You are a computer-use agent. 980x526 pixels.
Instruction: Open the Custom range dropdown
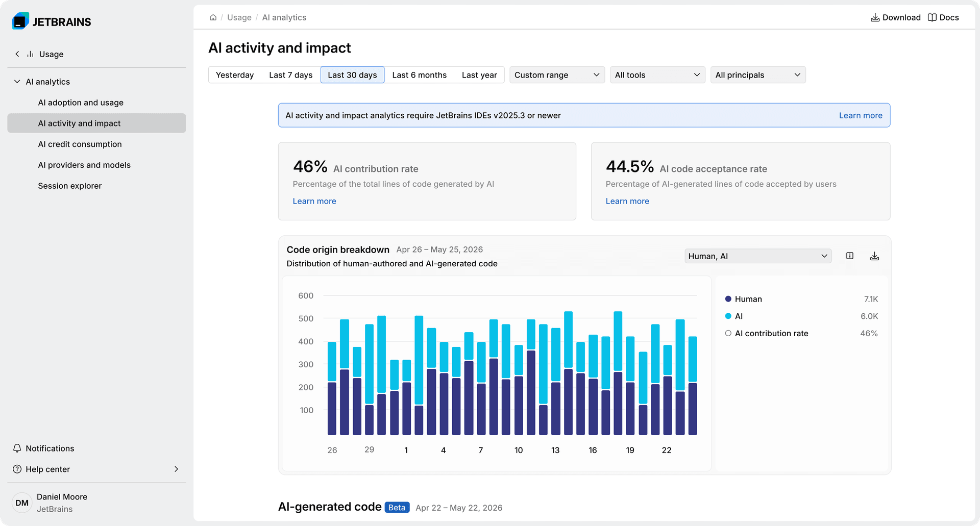click(557, 75)
